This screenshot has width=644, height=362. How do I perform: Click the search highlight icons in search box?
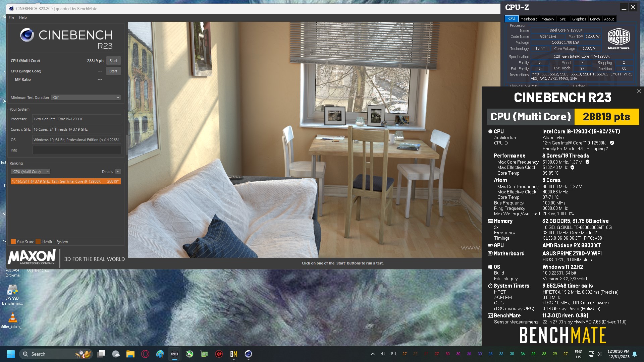pyautogui.click(x=83, y=354)
